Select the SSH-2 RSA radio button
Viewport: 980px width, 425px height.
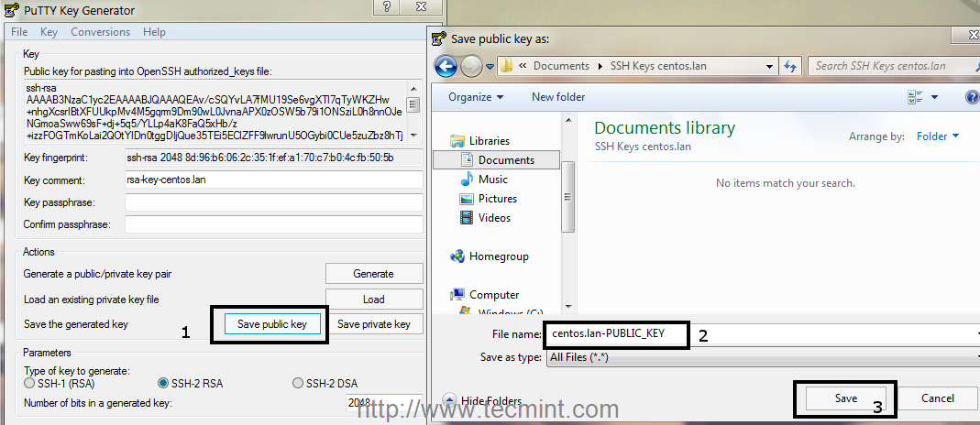(x=164, y=383)
